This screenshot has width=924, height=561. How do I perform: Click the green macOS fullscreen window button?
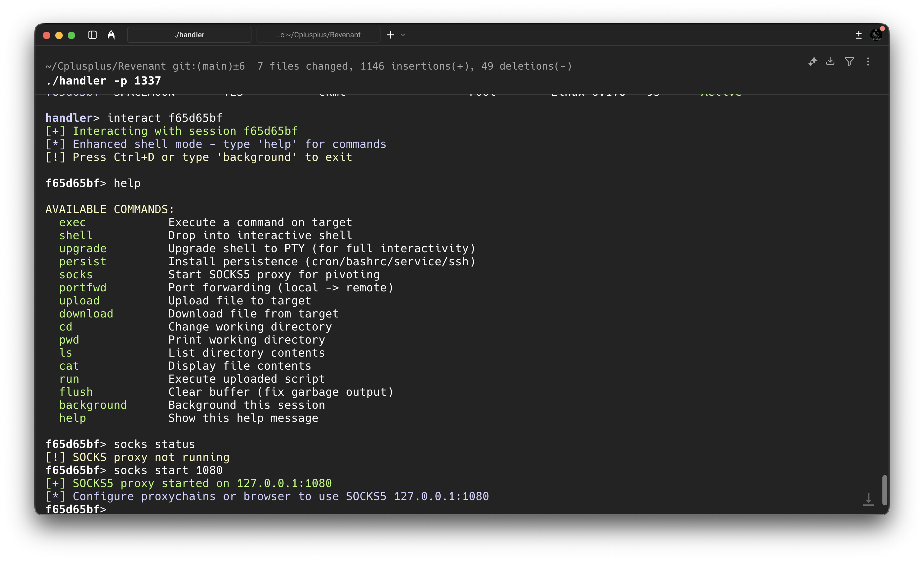71,35
